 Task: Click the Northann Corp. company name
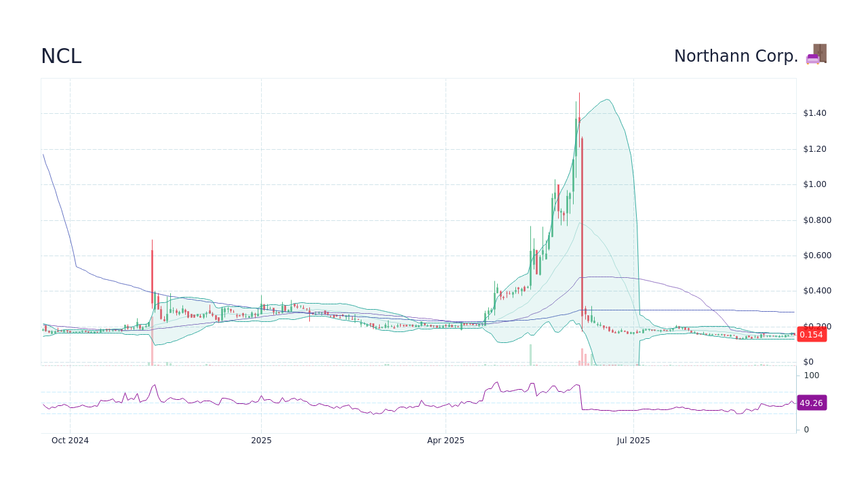click(736, 56)
